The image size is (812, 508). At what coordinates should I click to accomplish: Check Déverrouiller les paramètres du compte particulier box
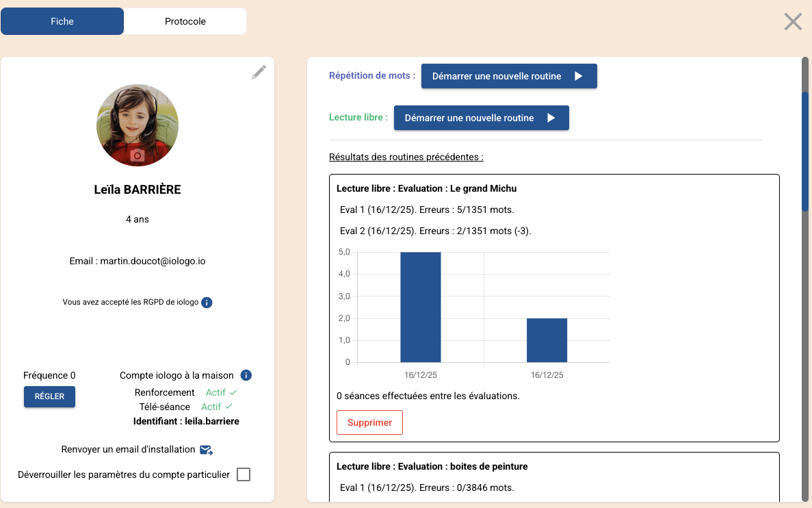(244, 474)
